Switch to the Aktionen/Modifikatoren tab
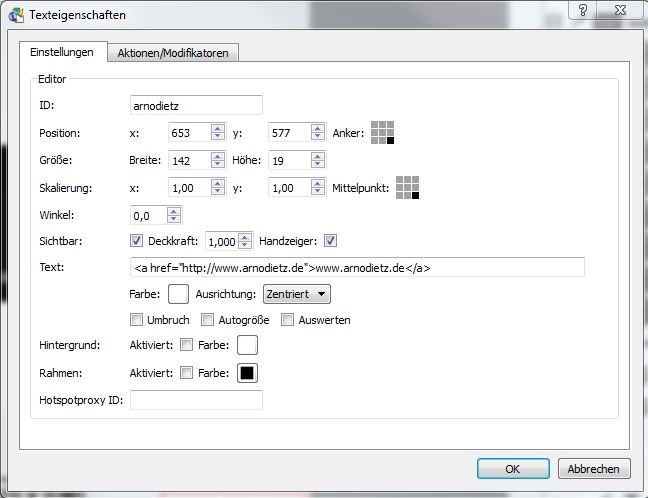Image resolution: width=648 pixels, height=498 pixels. (x=173, y=53)
